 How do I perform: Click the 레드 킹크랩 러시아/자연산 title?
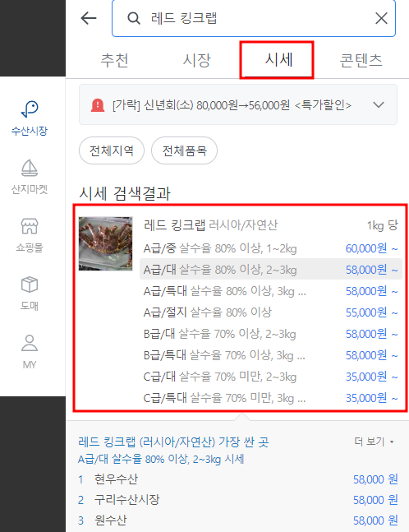(210, 225)
